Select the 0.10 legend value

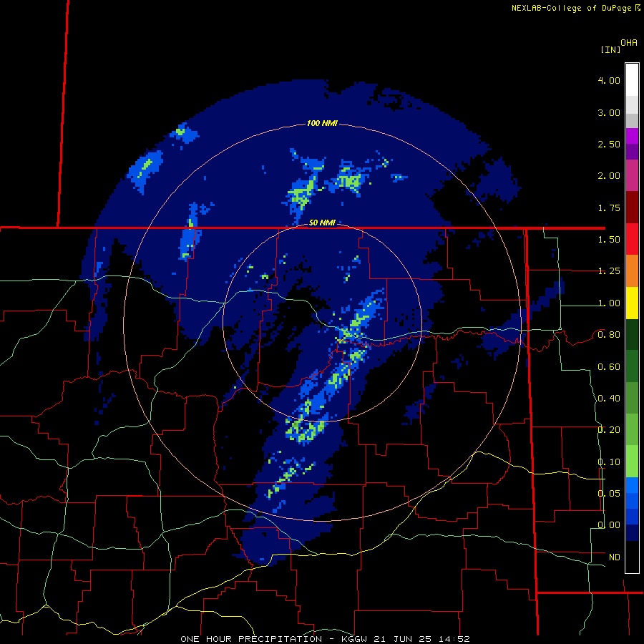(609, 462)
